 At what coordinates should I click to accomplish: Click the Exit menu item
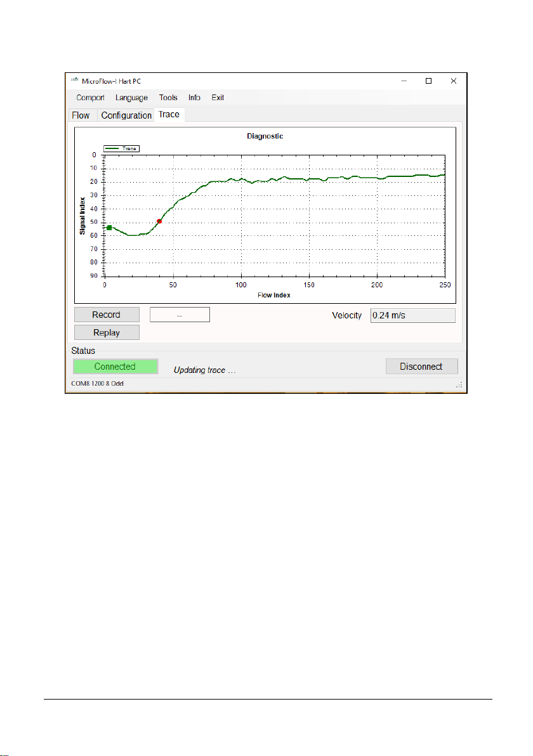click(218, 98)
